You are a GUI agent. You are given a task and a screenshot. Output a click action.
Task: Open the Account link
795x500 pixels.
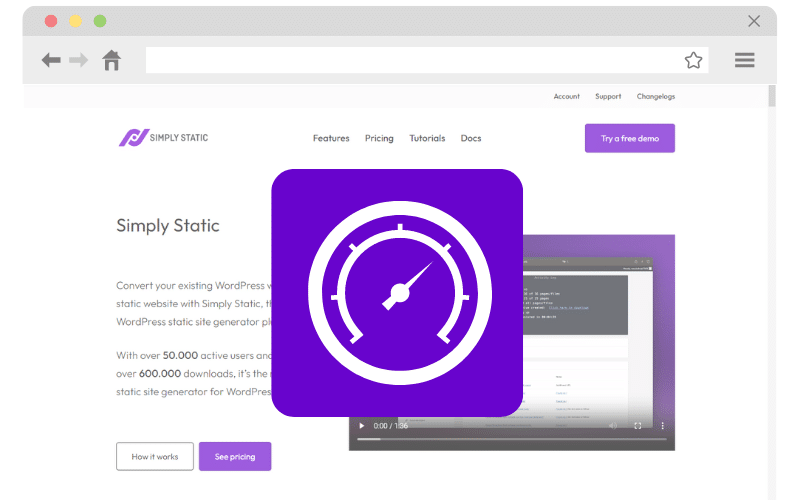[x=566, y=96]
